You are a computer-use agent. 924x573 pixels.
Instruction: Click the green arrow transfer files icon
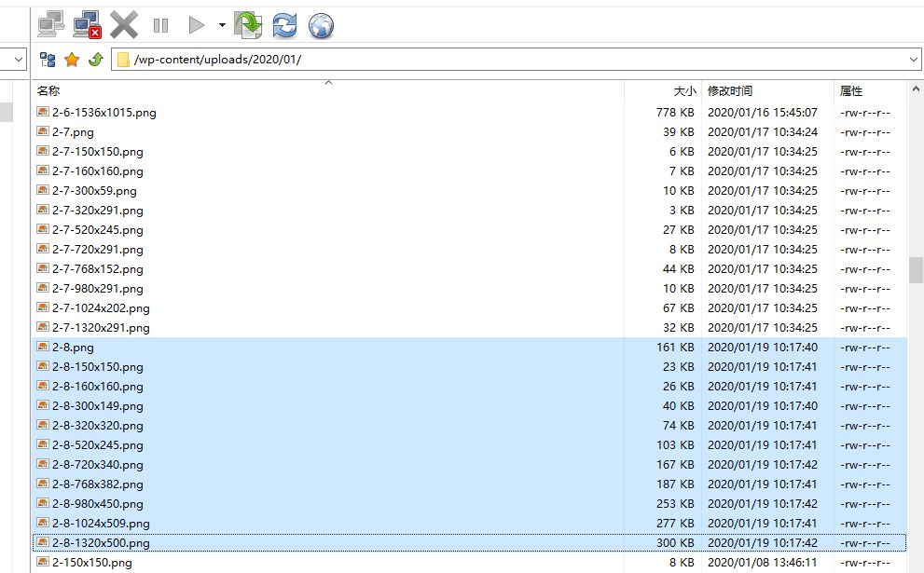click(x=248, y=25)
